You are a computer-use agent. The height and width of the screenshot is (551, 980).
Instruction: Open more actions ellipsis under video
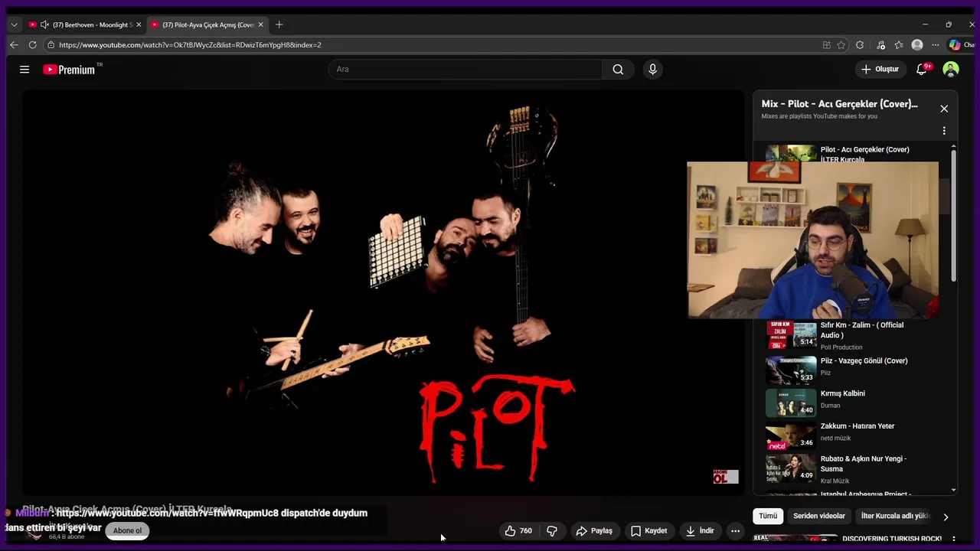(x=735, y=530)
